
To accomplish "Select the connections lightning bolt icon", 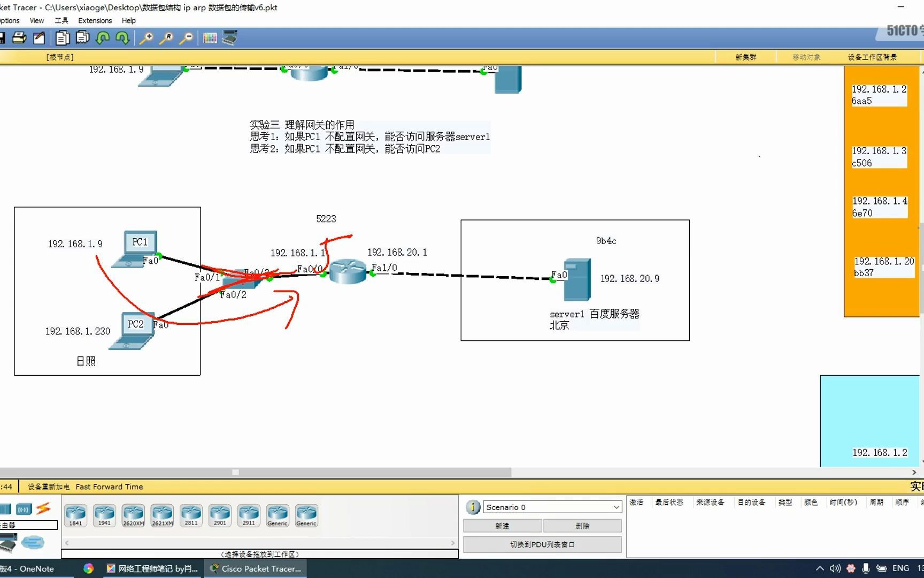I will coord(43,508).
